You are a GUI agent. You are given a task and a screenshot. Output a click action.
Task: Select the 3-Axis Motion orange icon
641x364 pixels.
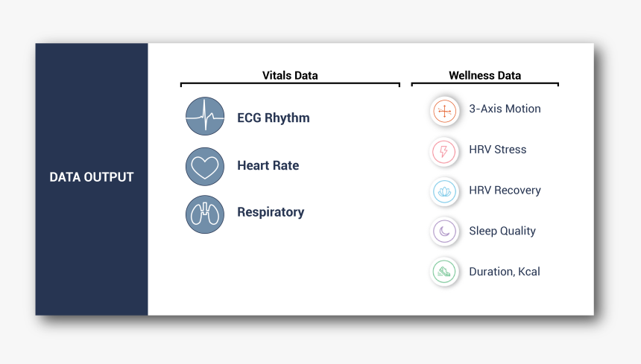point(444,111)
